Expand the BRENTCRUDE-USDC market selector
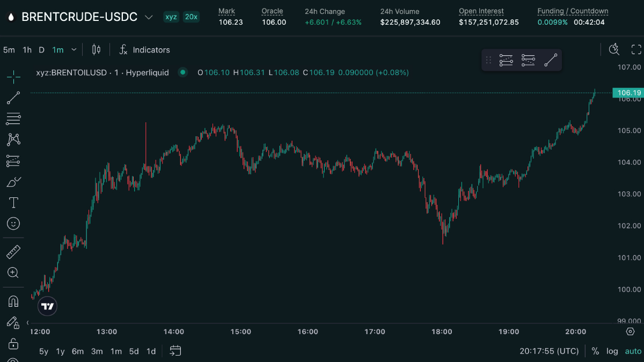Viewport: 644px width, 362px height. click(149, 17)
